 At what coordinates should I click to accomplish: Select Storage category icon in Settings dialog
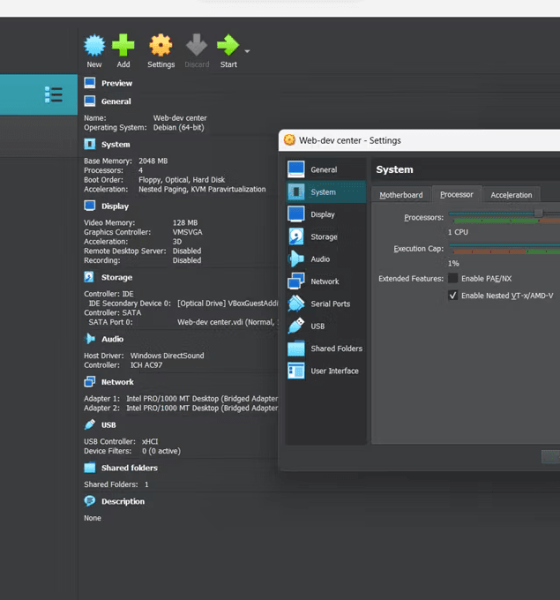tap(296, 236)
